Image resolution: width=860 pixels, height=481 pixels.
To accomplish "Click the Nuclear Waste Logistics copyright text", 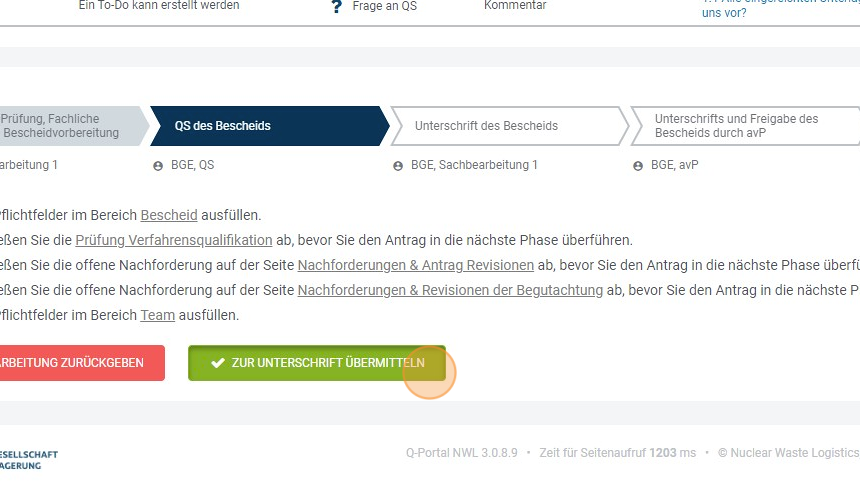I will (x=788, y=453).
